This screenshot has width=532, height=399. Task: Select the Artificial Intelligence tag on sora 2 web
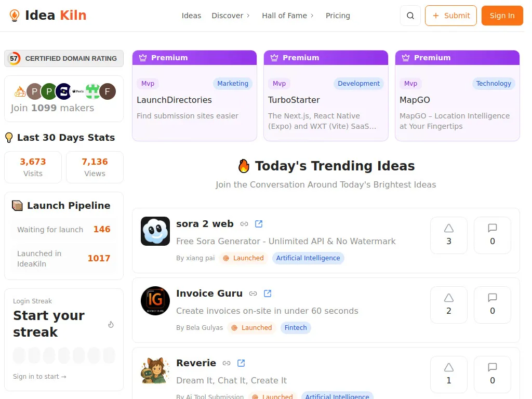pos(308,258)
